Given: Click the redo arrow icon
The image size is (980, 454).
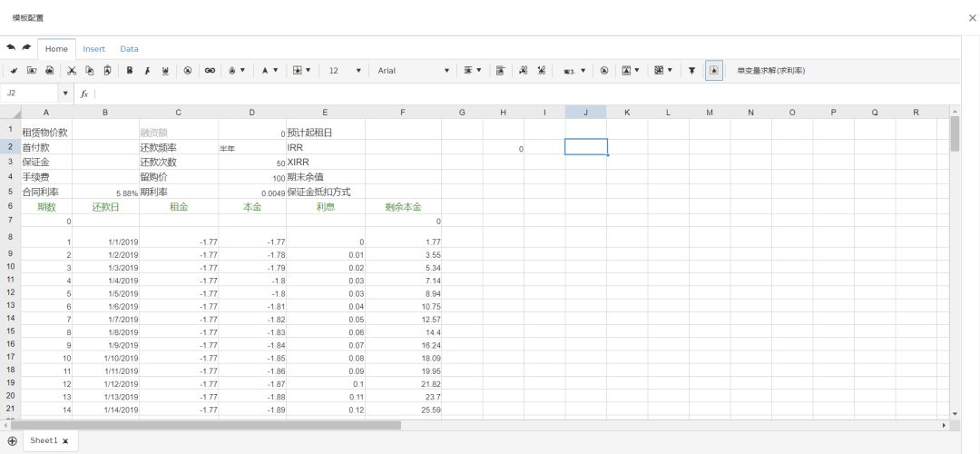Looking at the screenshot, I should click(26, 48).
